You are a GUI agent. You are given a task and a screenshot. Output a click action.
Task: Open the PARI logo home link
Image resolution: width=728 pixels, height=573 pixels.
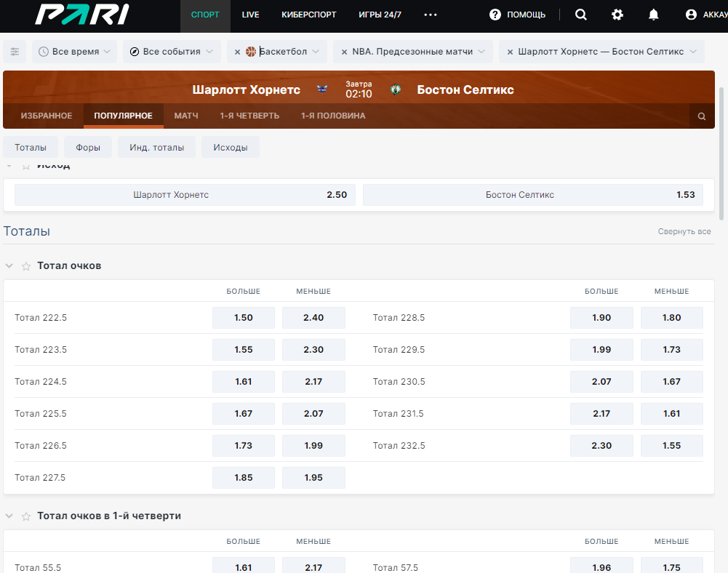pyautogui.click(x=81, y=15)
